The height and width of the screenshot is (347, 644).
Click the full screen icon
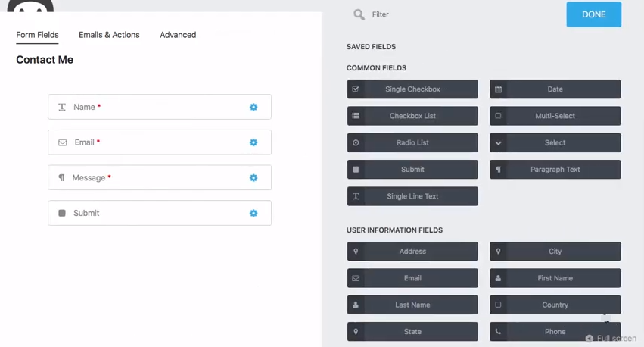[590, 339]
